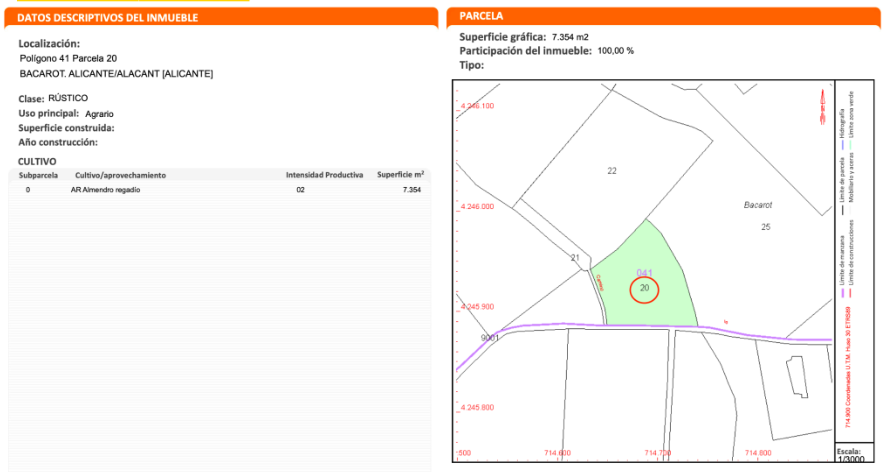Click parcel 21 on the map

(x=575, y=258)
